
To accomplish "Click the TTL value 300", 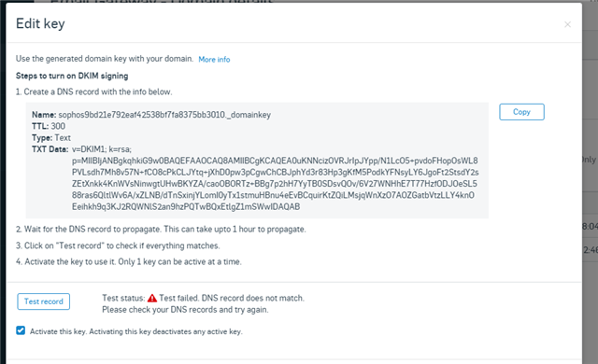I will tap(58, 126).
